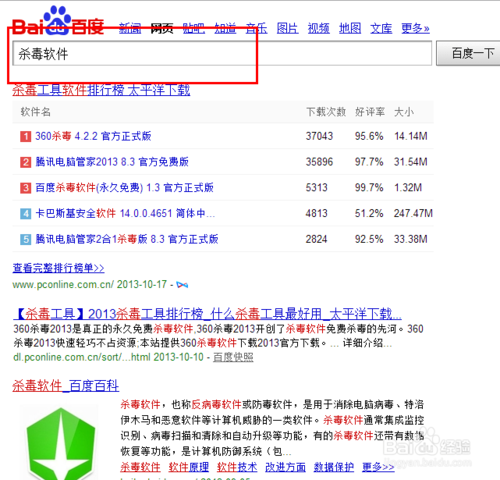Open 软件原理 sublink
The height and width of the screenshot is (480, 500).
pos(189,467)
